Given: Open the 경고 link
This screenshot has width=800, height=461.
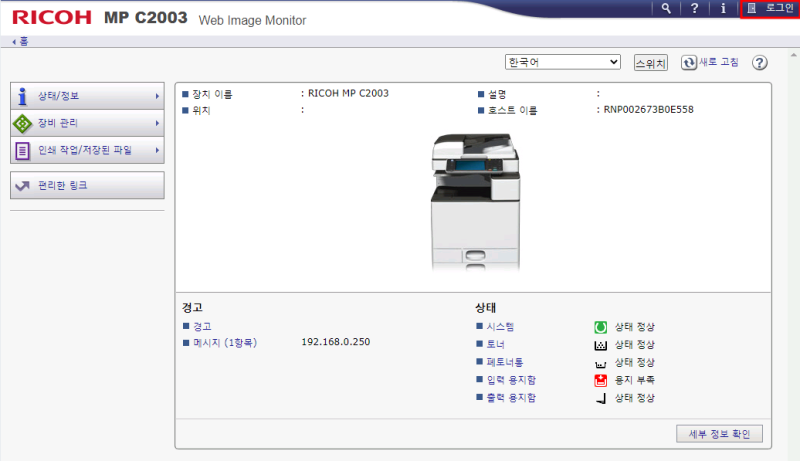Looking at the screenshot, I should (202, 326).
